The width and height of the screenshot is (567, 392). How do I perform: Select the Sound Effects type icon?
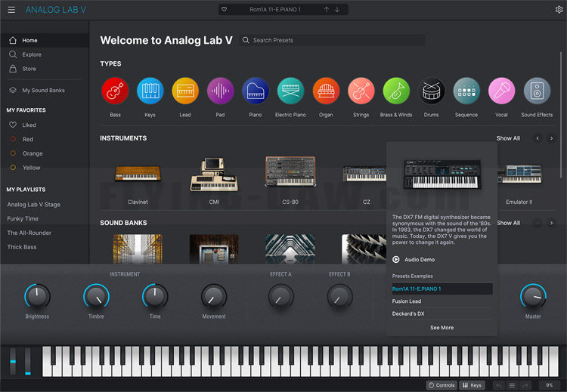[537, 91]
